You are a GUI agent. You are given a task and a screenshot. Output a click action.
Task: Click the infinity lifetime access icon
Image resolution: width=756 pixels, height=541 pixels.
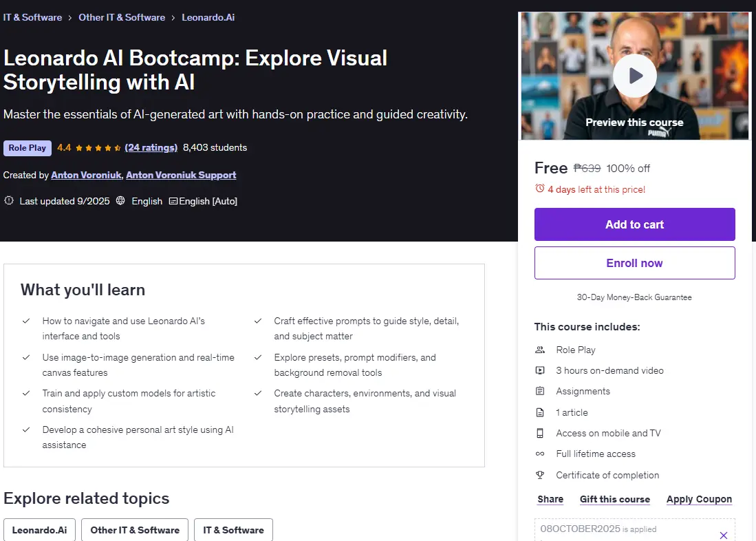[540, 454]
